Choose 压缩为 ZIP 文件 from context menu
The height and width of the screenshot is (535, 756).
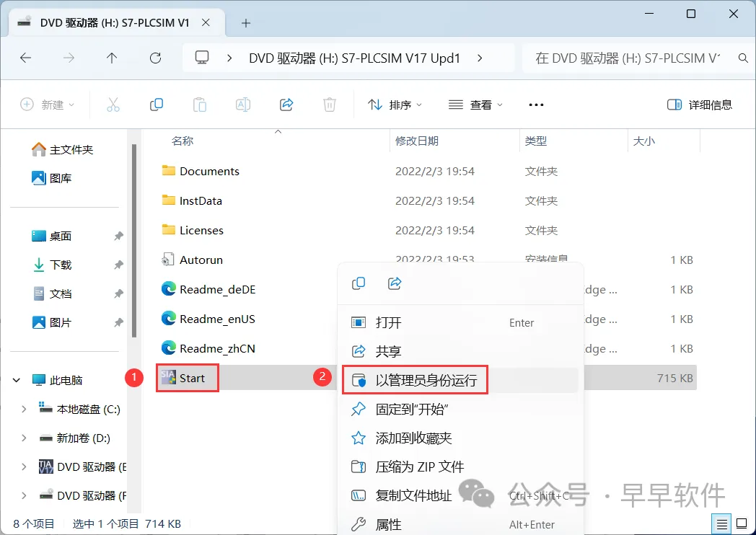tap(460, 467)
